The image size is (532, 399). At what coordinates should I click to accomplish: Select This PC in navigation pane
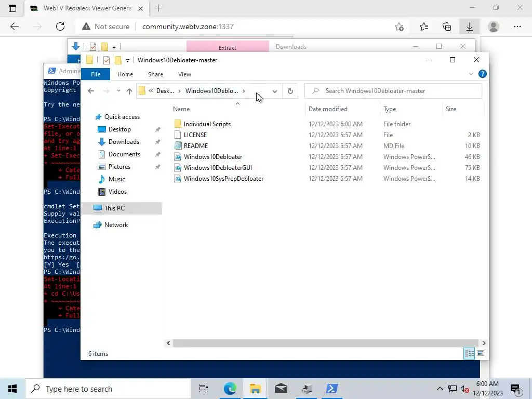click(x=122, y=208)
